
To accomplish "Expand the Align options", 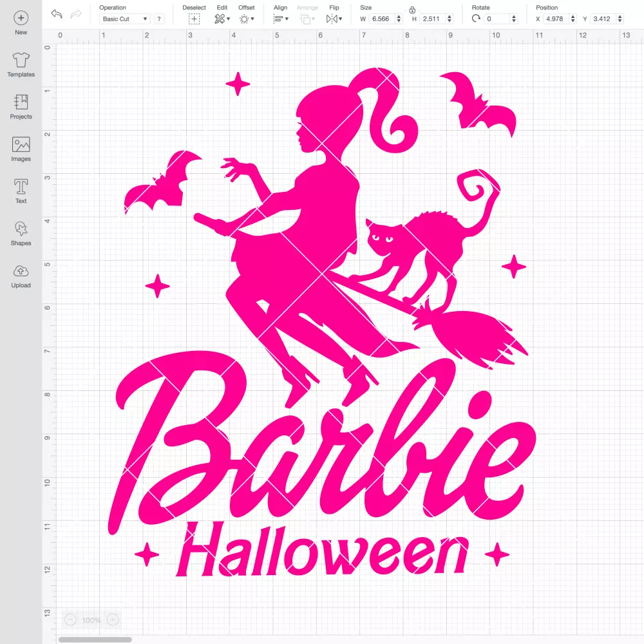I will pos(281,19).
